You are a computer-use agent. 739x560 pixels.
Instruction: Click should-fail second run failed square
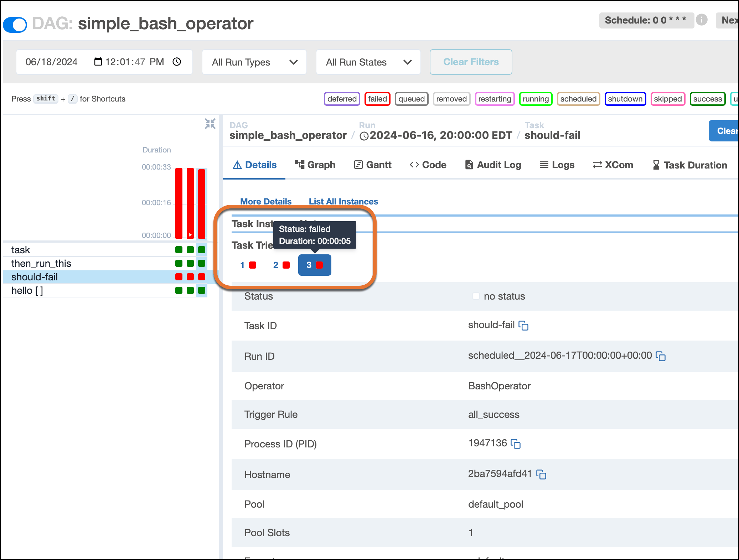[x=190, y=277]
